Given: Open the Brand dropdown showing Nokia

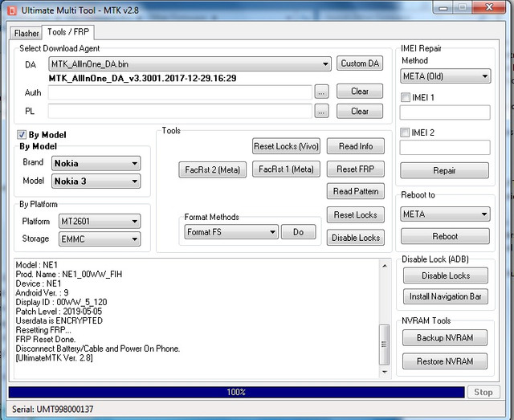Looking at the screenshot, I should point(96,163).
